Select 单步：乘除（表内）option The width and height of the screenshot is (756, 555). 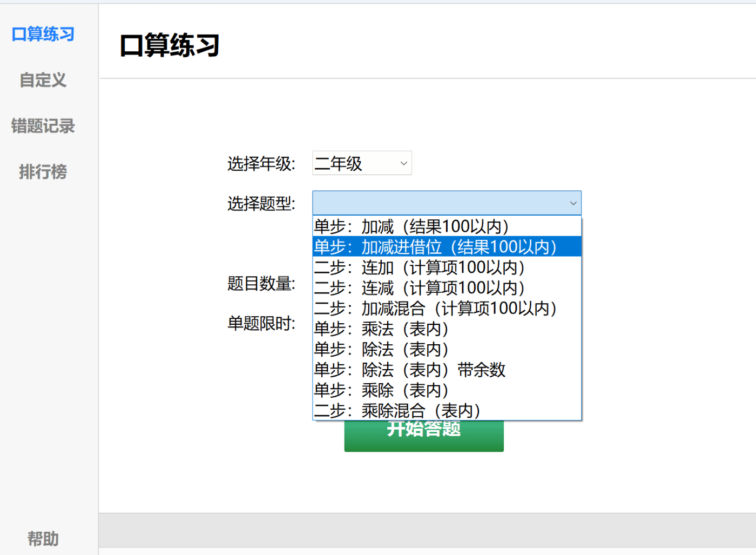[381, 391]
